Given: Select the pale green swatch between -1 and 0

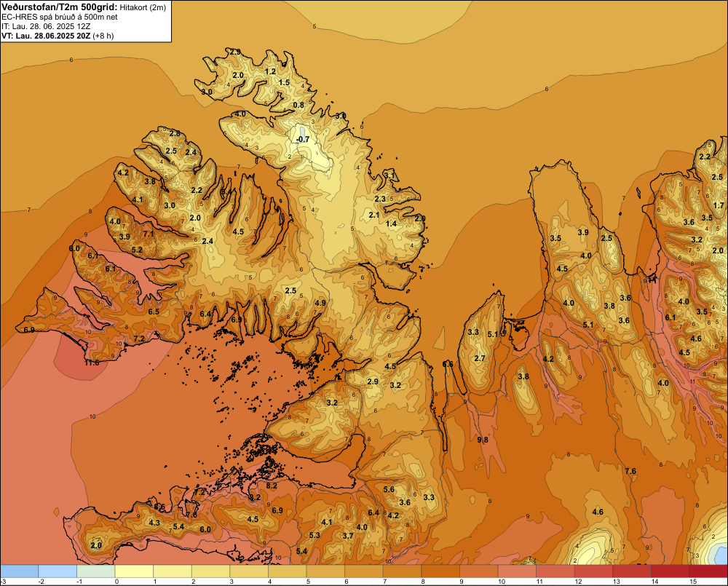Looking at the screenshot, I should coord(95,571).
